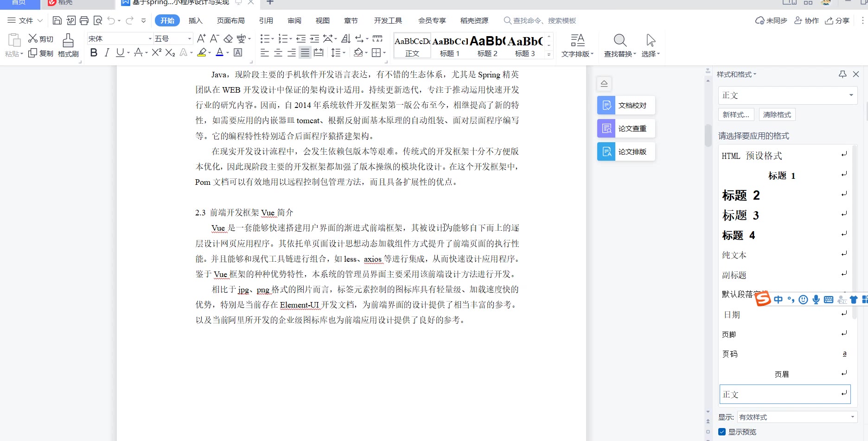The height and width of the screenshot is (441, 868).
Task: Center align text
Action: [278, 52]
